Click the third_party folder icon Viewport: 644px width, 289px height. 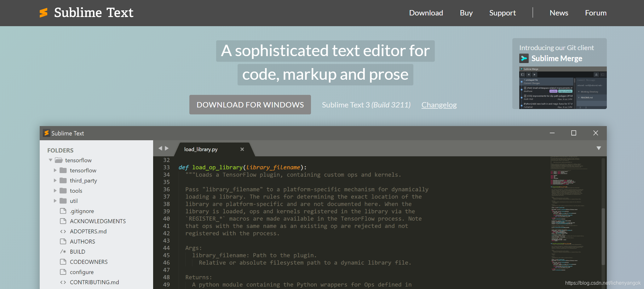pos(63,180)
